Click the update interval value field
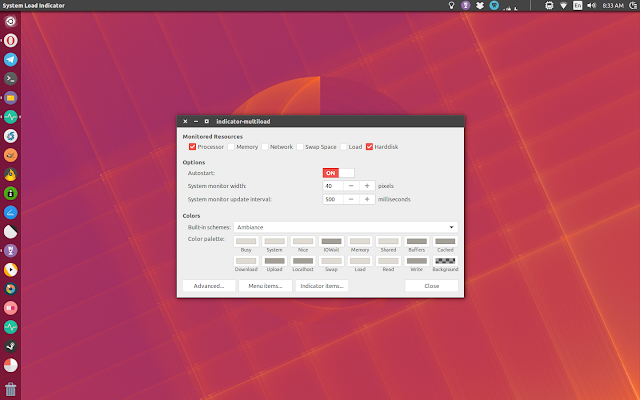Image resolution: width=640 pixels, height=400 pixels. click(333, 199)
